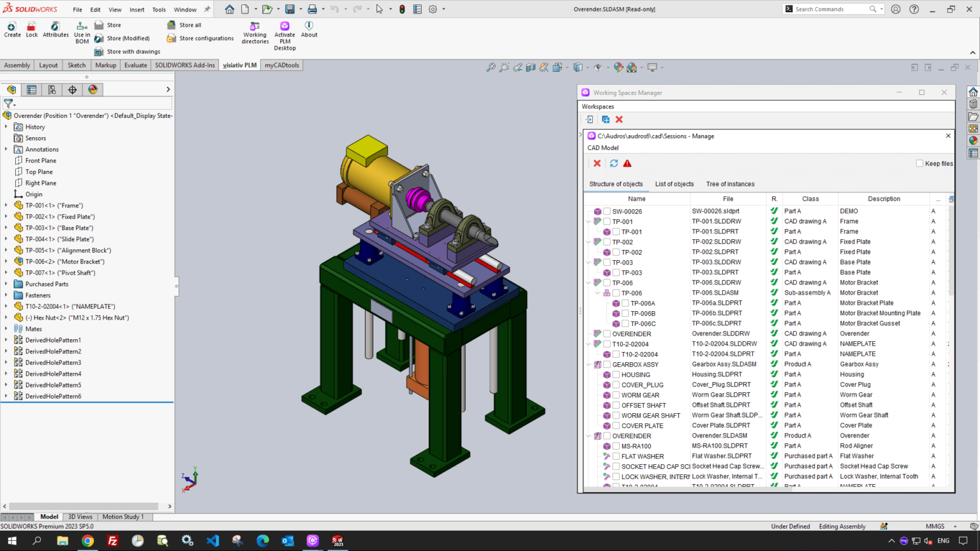Screen dimensions: 980x551
Task: Click the Refresh icon in CAD Model panel
Action: (x=613, y=163)
